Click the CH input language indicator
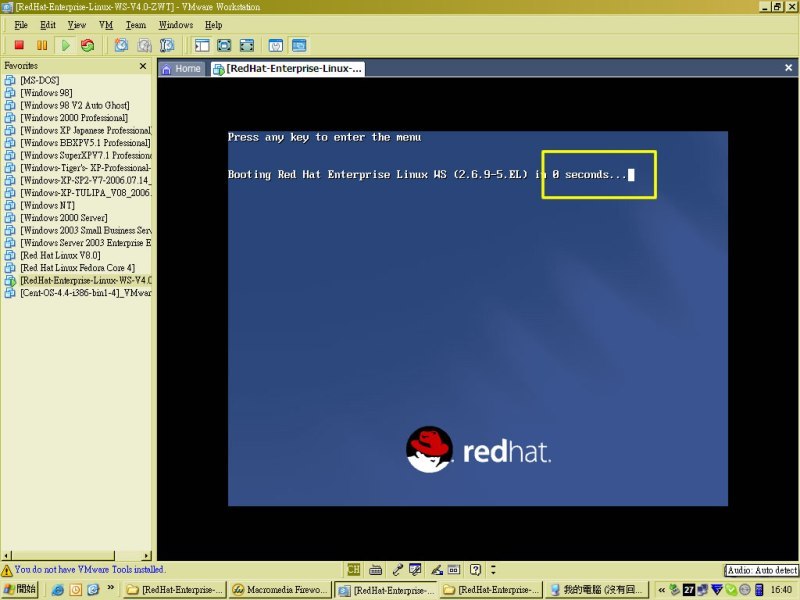The image size is (800, 600). pyautogui.click(x=353, y=569)
